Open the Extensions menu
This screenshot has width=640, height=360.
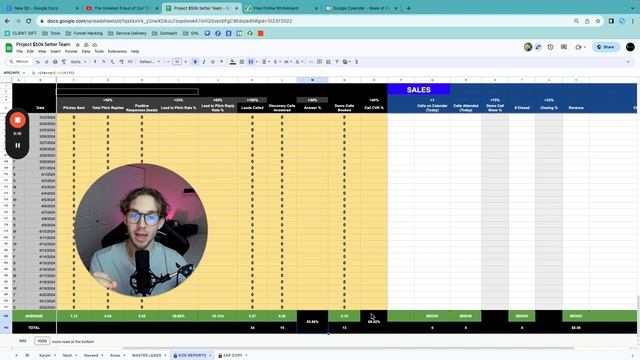(117, 51)
